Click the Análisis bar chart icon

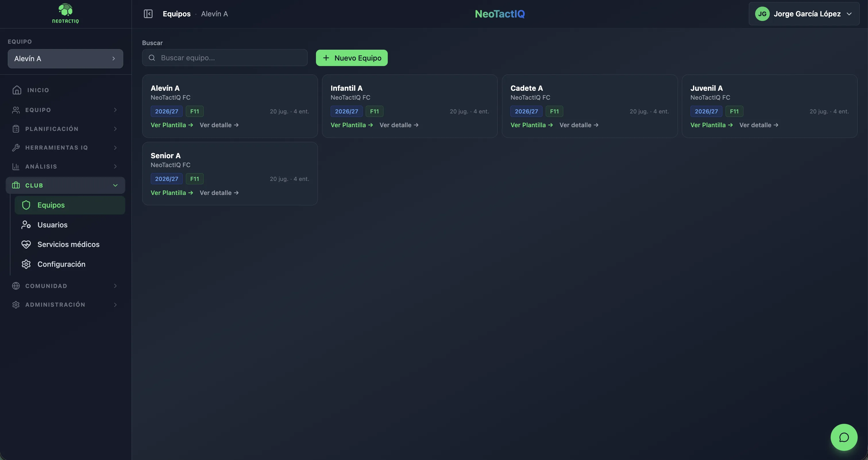coord(16,166)
